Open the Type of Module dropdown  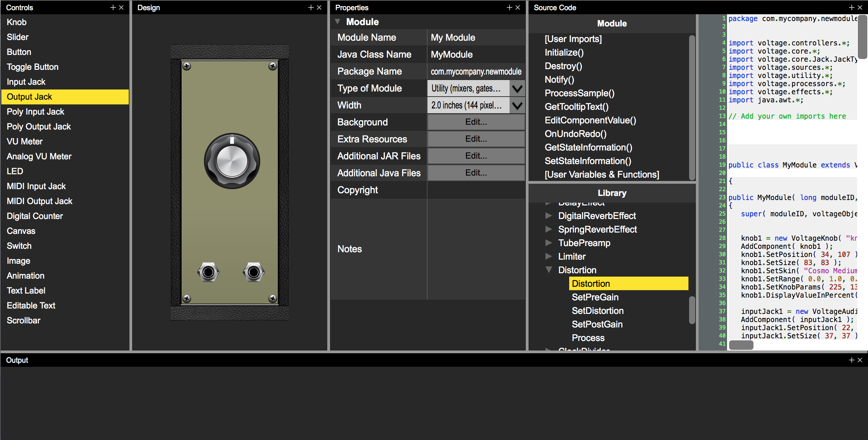[517, 88]
